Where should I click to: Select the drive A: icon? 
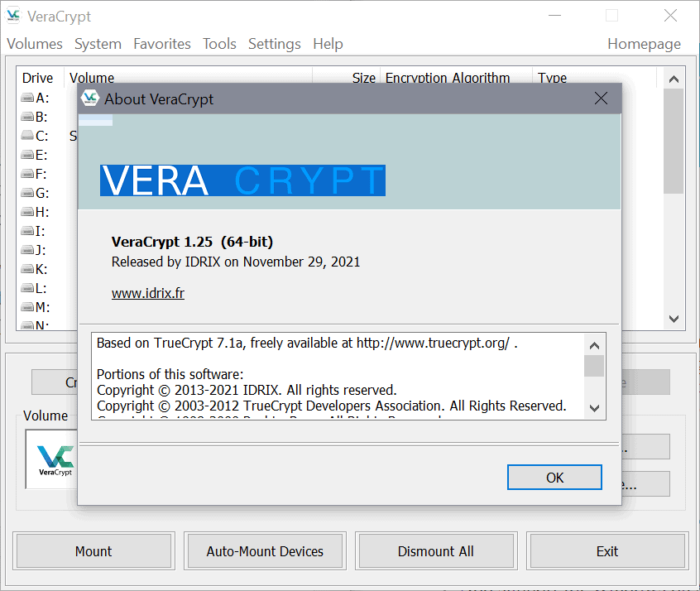pyautogui.click(x=26, y=97)
